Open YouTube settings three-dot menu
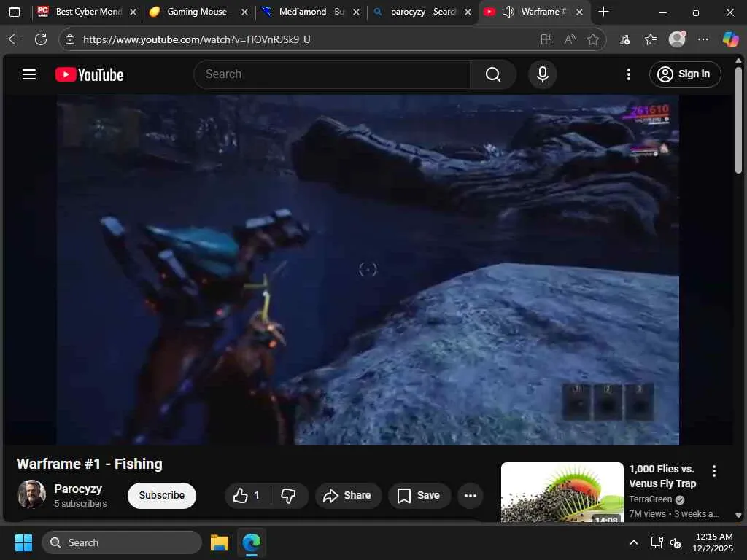747x560 pixels. pyautogui.click(x=628, y=74)
